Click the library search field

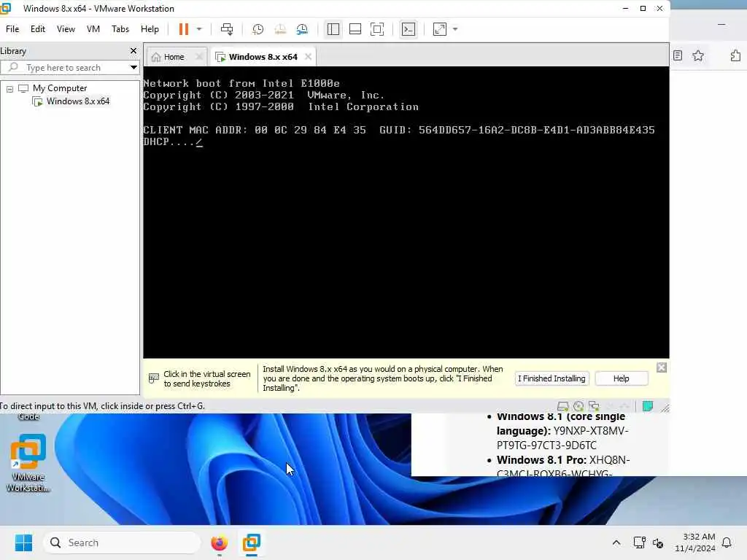71,68
